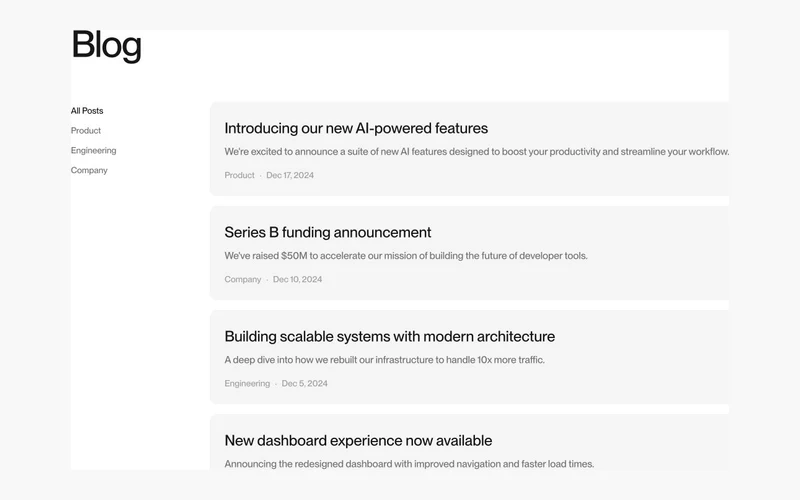Viewport: 800px width, 500px height.
Task: Filter posts by Product category
Action: pyautogui.click(x=86, y=131)
